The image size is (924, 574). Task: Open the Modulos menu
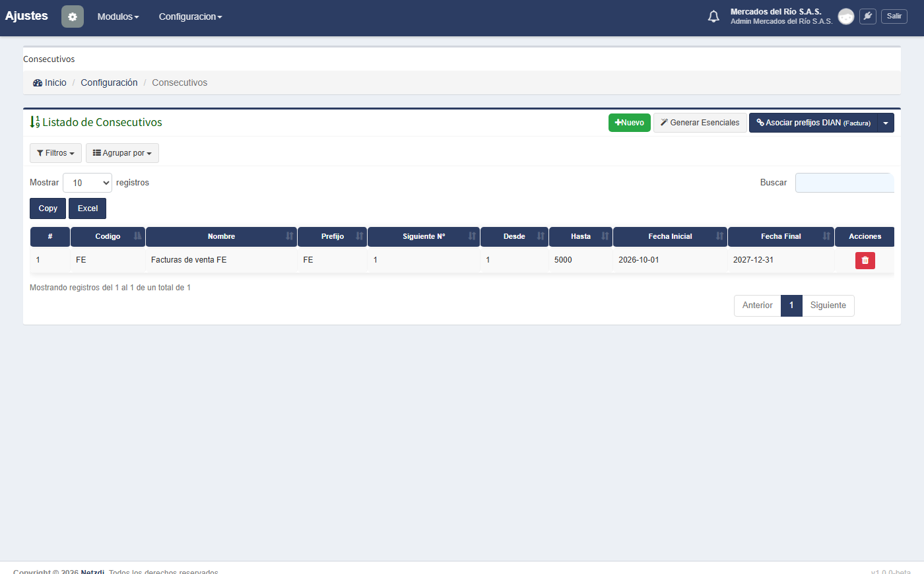pos(118,16)
